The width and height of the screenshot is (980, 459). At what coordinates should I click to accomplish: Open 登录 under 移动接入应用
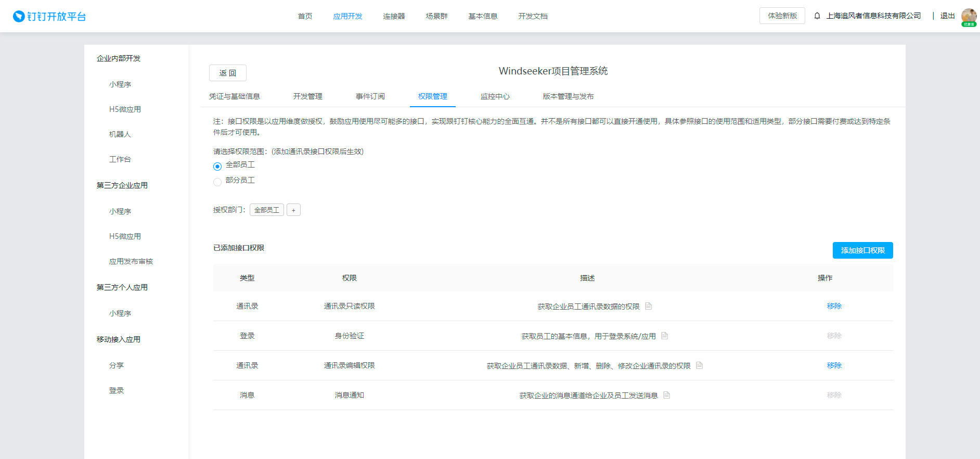coord(117,390)
